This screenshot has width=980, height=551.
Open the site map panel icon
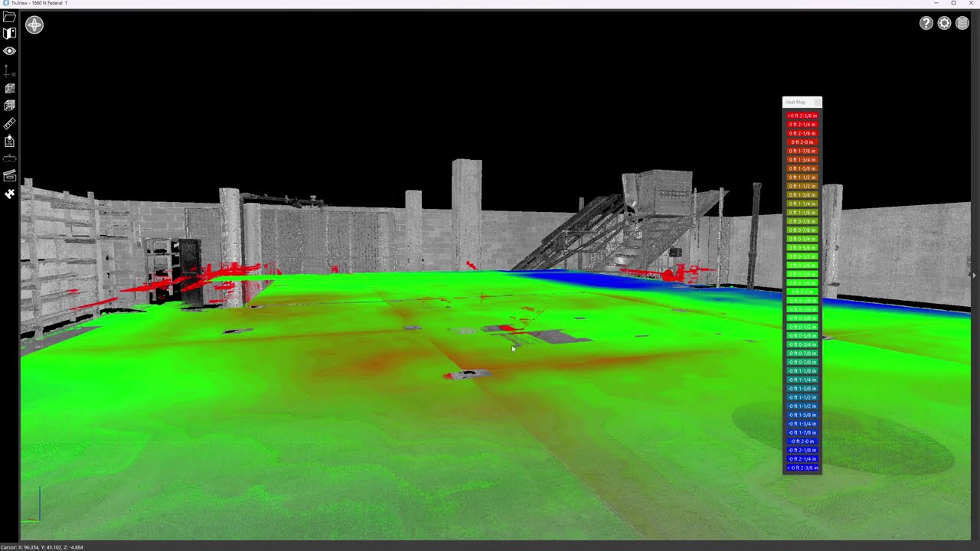coord(9,33)
